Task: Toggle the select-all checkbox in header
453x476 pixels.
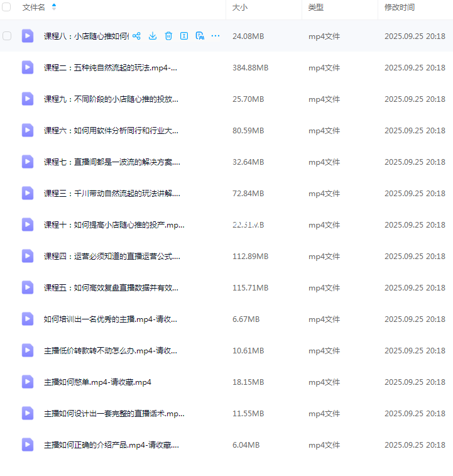Action: [x=7, y=8]
